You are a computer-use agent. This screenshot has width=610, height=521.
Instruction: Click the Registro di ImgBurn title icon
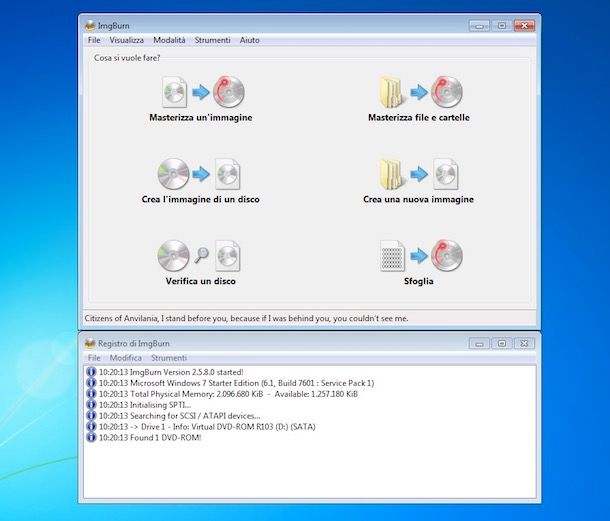[x=90, y=344]
